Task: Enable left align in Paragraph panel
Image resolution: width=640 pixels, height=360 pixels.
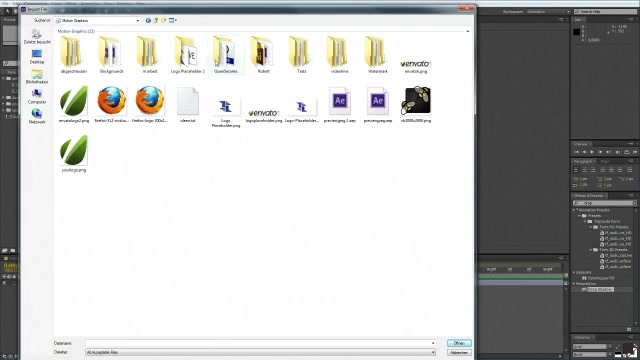Action: pos(576,170)
